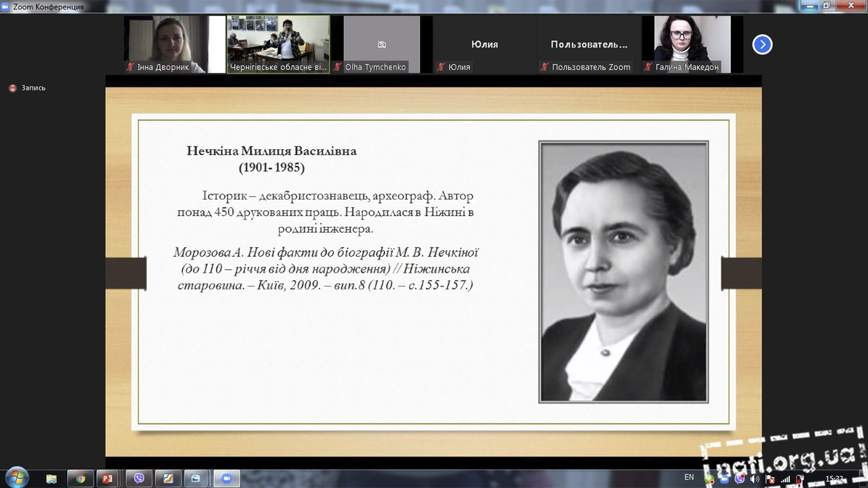Select Інна Дворник's video thumbnail

point(175,44)
